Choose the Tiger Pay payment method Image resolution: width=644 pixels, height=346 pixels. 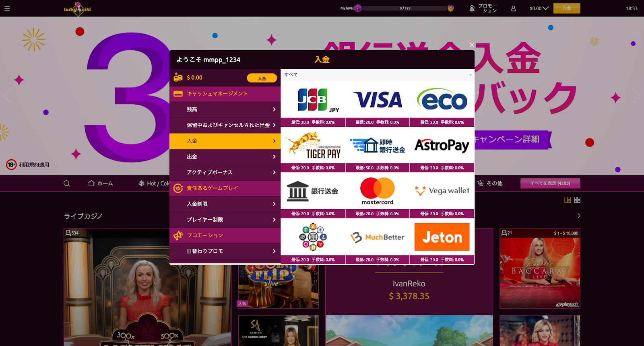[x=313, y=150]
